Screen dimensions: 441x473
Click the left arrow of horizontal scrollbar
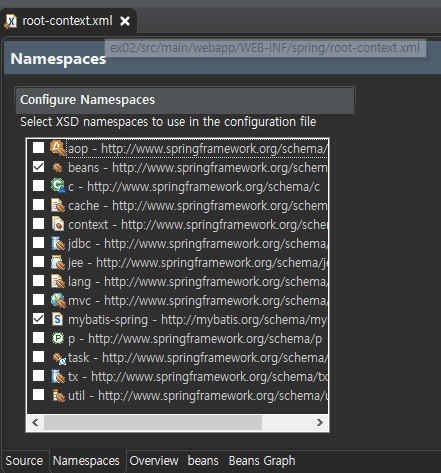point(35,423)
